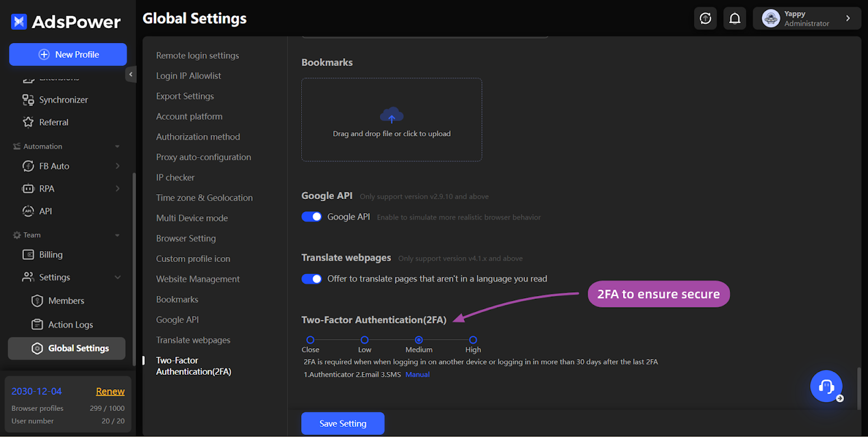
Task: Collapse the left sidebar with the arrow
Action: (x=131, y=74)
